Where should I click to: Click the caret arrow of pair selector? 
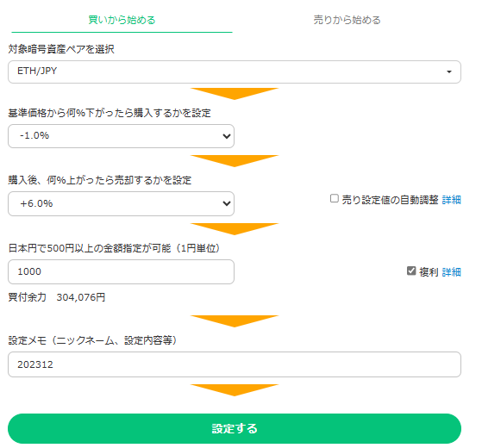click(449, 72)
